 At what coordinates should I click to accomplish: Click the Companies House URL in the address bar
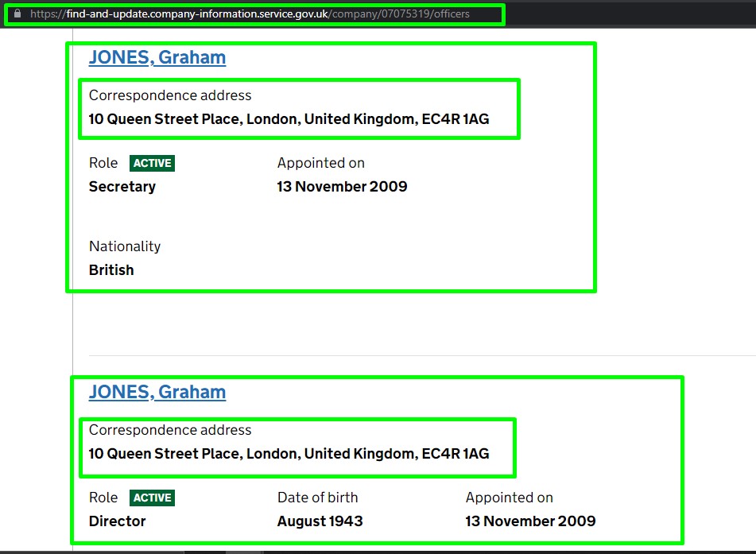coord(250,14)
